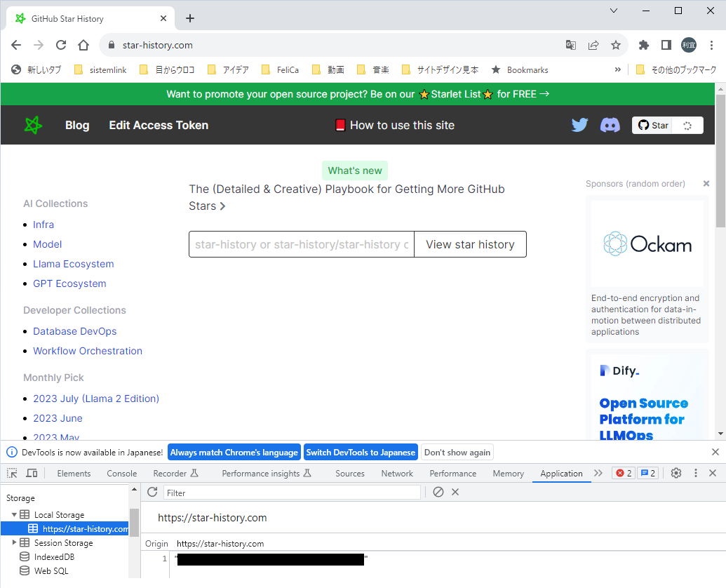Clear the storage filter with the block icon
Screen dimensions: 726x588
(438, 492)
